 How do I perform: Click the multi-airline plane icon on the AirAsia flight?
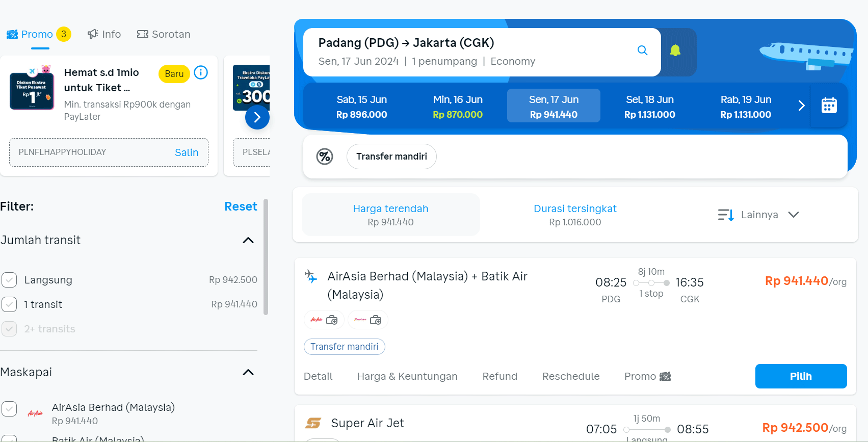(x=311, y=277)
